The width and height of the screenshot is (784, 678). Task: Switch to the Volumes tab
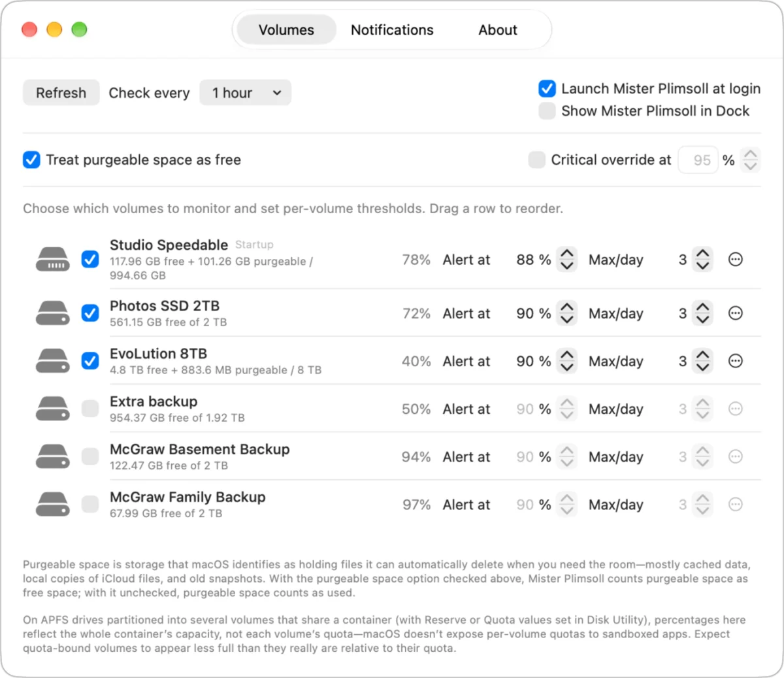click(x=286, y=30)
